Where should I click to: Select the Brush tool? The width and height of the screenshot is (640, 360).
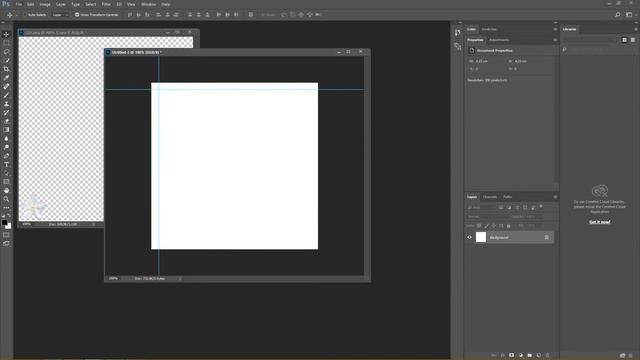(6, 95)
